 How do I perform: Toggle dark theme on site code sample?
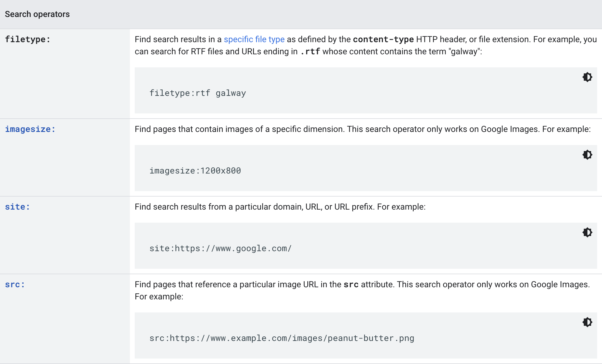(587, 232)
